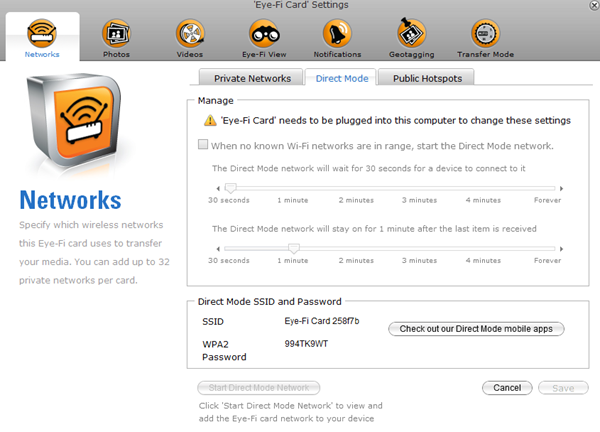Click the large Networks router logo
The height and width of the screenshot is (432, 600).
tap(74, 120)
